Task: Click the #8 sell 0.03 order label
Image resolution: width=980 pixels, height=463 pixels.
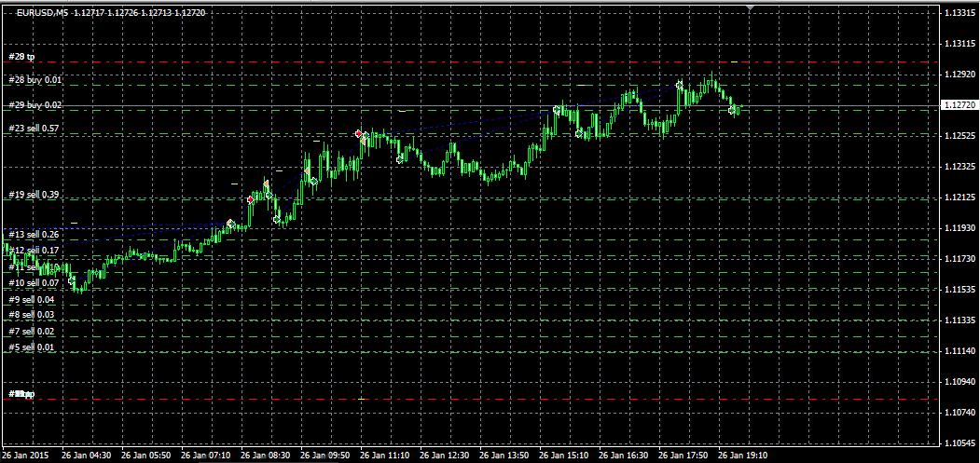Action: click(32, 315)
